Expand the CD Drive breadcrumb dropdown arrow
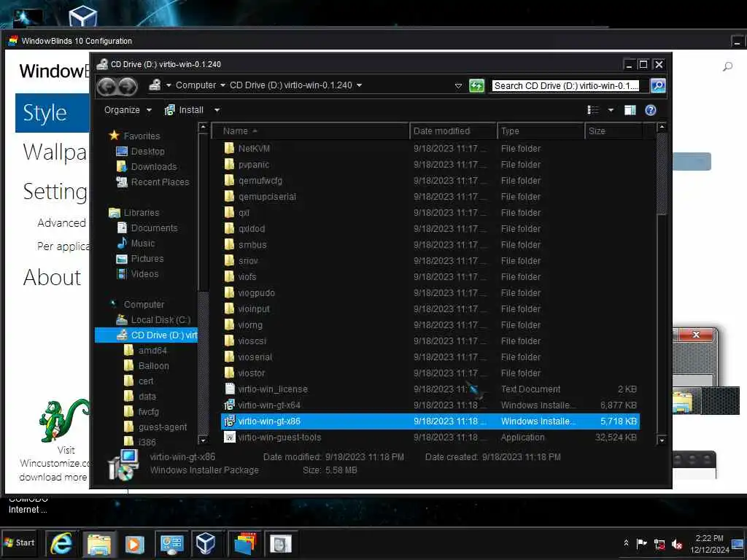 (359, 85)
